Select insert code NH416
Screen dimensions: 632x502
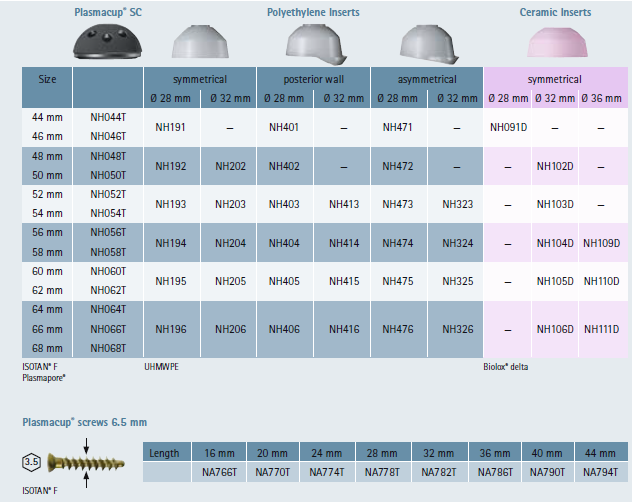coord(344,329)
